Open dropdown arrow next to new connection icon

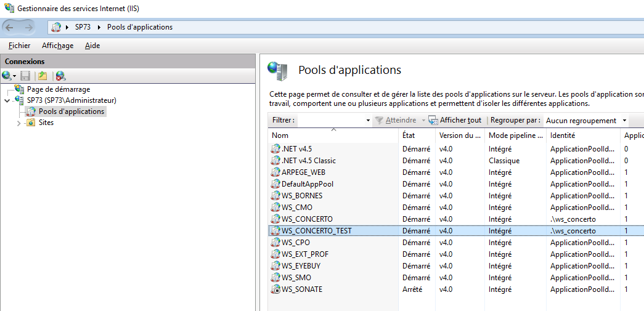pos(14,76)
